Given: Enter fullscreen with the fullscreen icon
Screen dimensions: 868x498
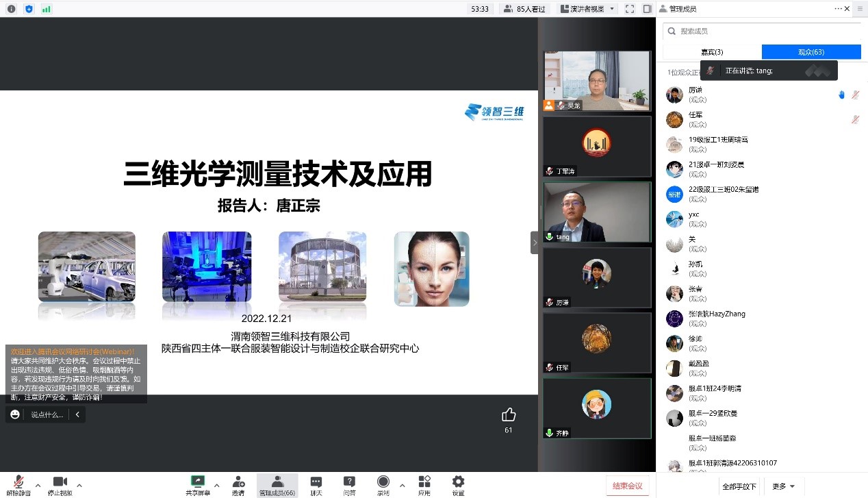Looking at the screenshot, I should point(630,9).
